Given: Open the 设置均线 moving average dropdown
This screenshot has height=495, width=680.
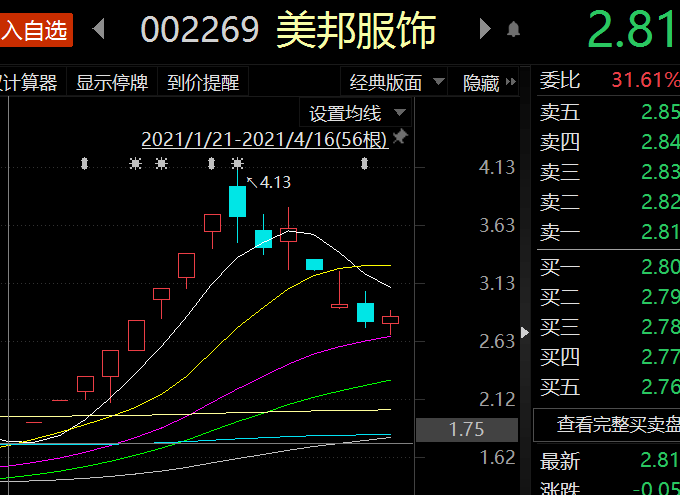Looking at the screenshot, I should 357,113.
